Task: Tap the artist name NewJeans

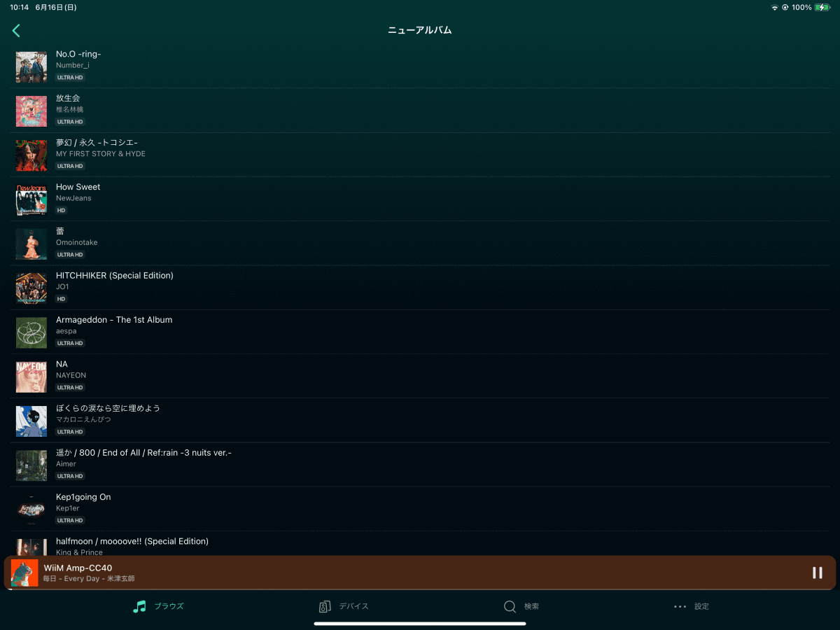Action: click(73, 198)
